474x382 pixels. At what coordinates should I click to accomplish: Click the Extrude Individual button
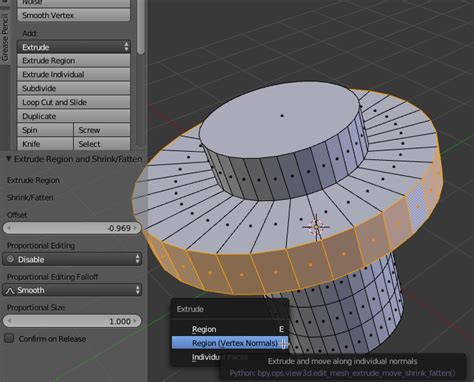coord(74,74)
